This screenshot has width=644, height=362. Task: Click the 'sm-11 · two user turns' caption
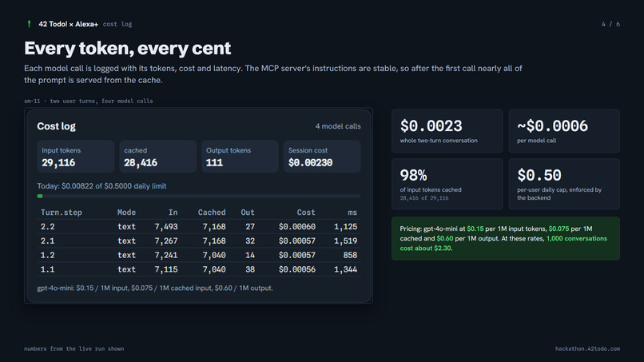point(89,101)
